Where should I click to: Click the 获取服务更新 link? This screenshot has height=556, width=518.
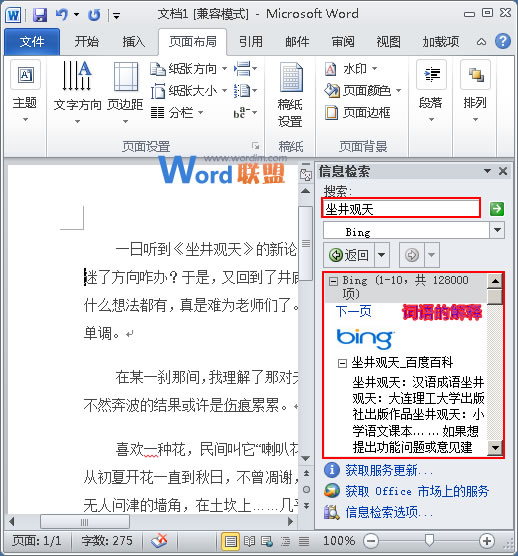[x=389, y=470]
